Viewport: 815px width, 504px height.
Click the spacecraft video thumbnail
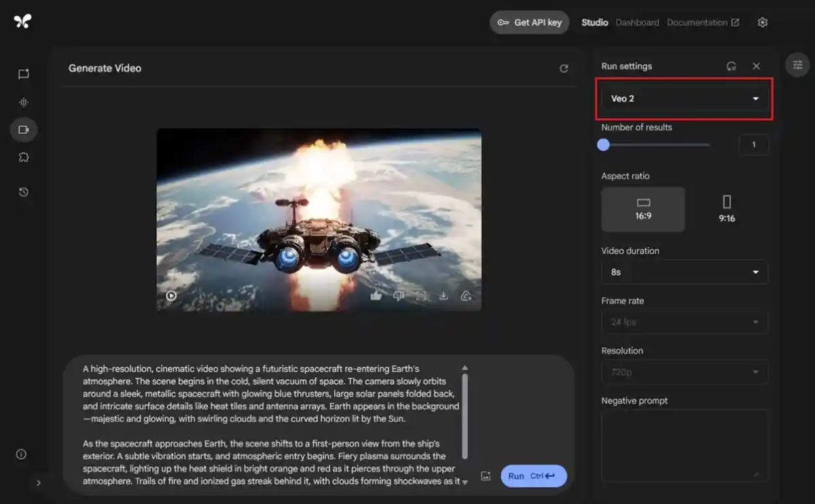[319, 220]
